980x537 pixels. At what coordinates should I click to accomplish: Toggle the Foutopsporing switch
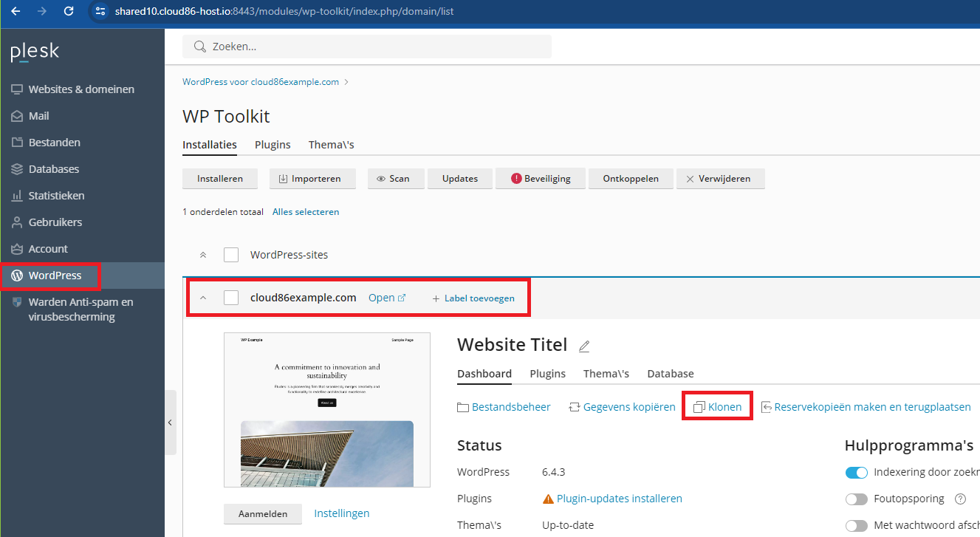(857, 499)
